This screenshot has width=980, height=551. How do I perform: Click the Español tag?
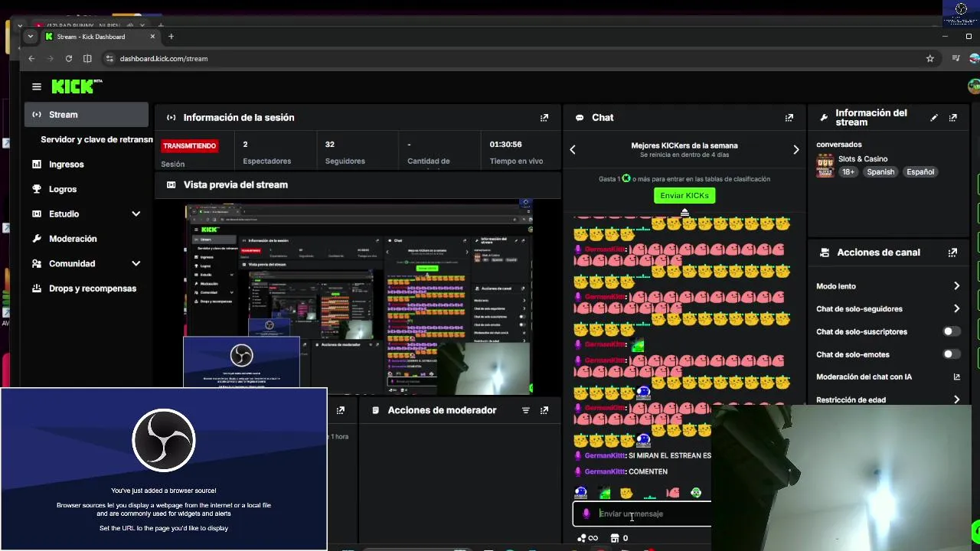(x=920, y=172)
